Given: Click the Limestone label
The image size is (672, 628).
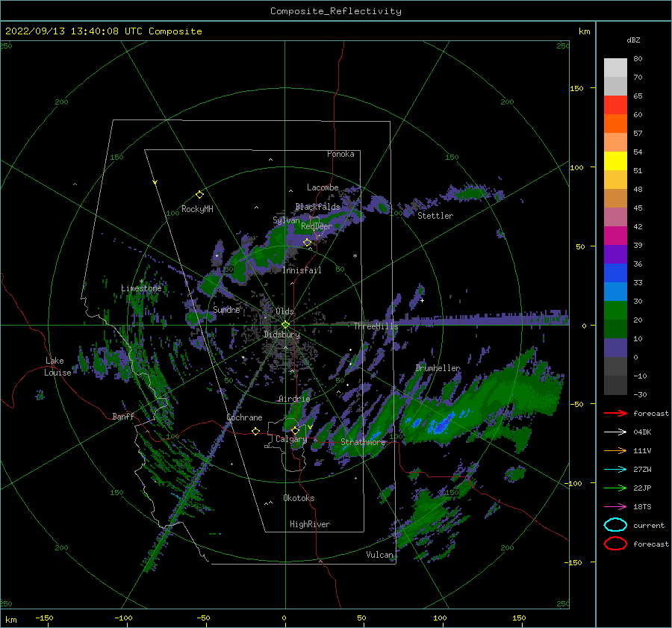Looking at the screenshot, I should [141, 288].
